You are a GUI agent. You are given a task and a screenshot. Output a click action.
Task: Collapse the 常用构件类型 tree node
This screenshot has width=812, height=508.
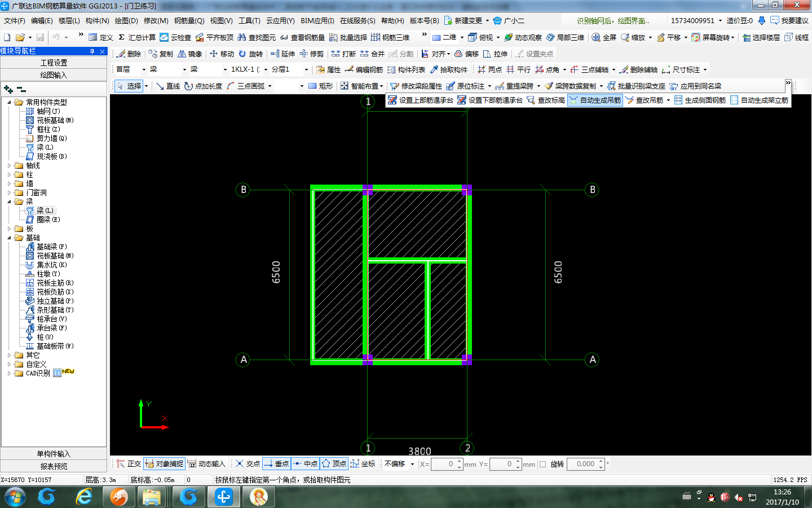[x=9, y=102]
